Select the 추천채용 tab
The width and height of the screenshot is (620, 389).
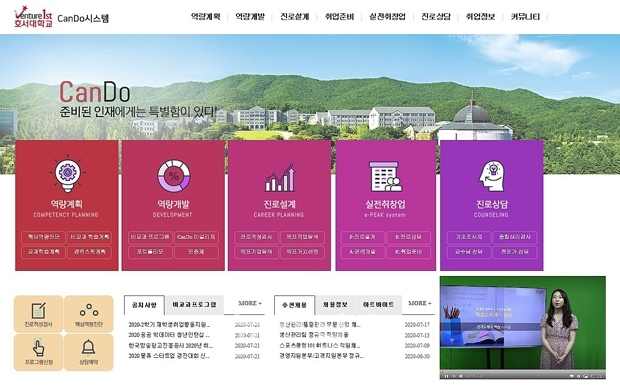point(295,305)
